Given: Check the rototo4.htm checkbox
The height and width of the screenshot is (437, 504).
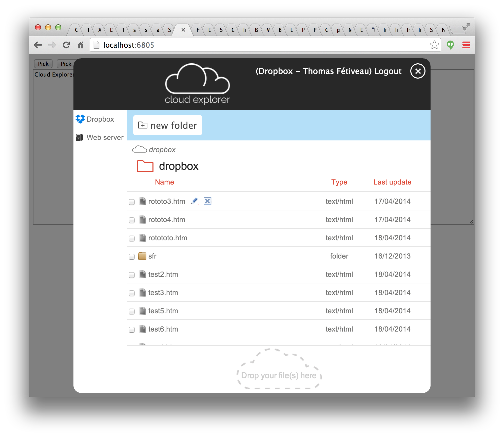Looking at the screenshot, I should (132, 220).
